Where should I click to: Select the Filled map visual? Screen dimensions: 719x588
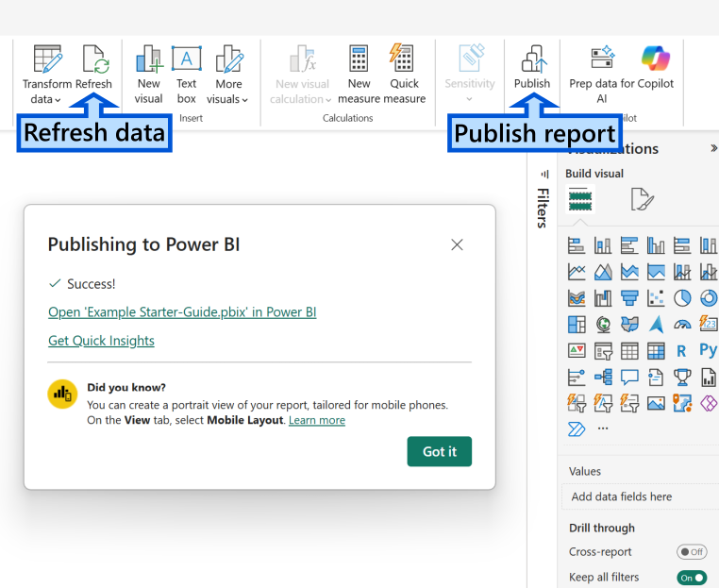(629, 325)
